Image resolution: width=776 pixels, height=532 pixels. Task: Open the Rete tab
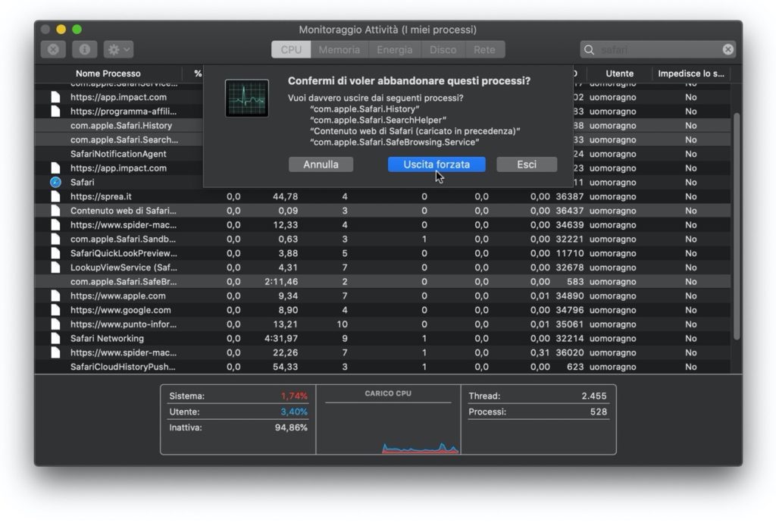tap(484, 49)
